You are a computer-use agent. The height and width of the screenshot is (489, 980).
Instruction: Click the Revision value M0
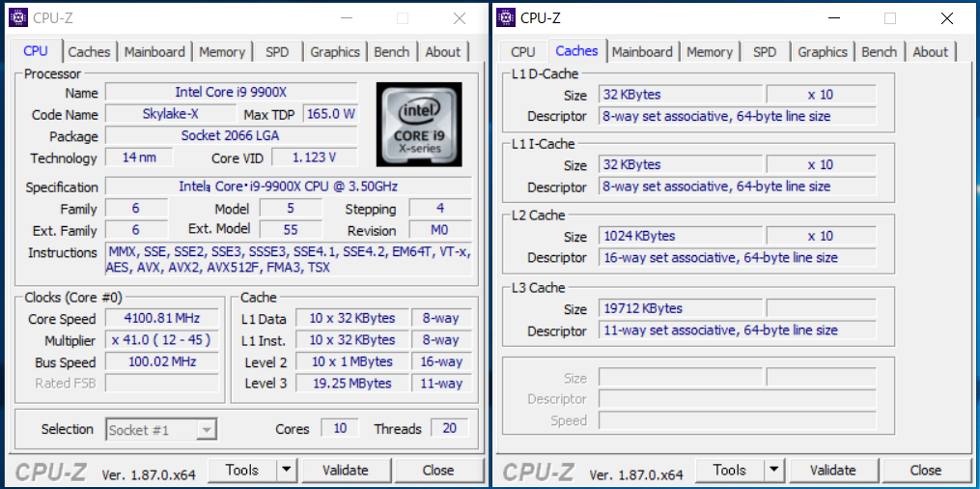tap(440, 229)
